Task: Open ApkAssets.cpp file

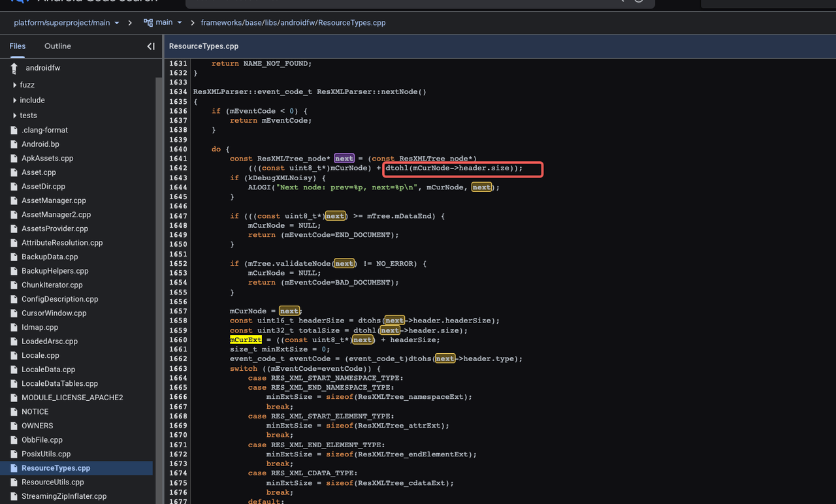Action: pyautogui.click(x=47, y=158)
